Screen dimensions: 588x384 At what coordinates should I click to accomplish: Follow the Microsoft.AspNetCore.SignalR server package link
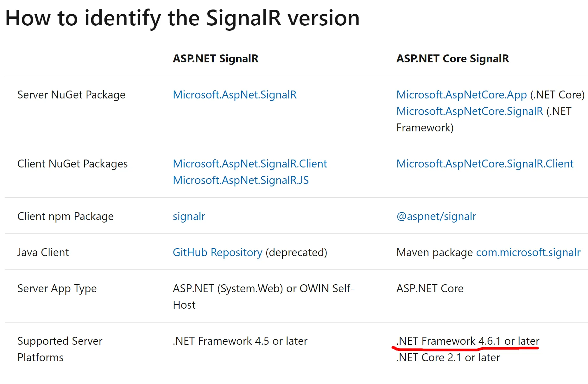(x=470, y=111)
